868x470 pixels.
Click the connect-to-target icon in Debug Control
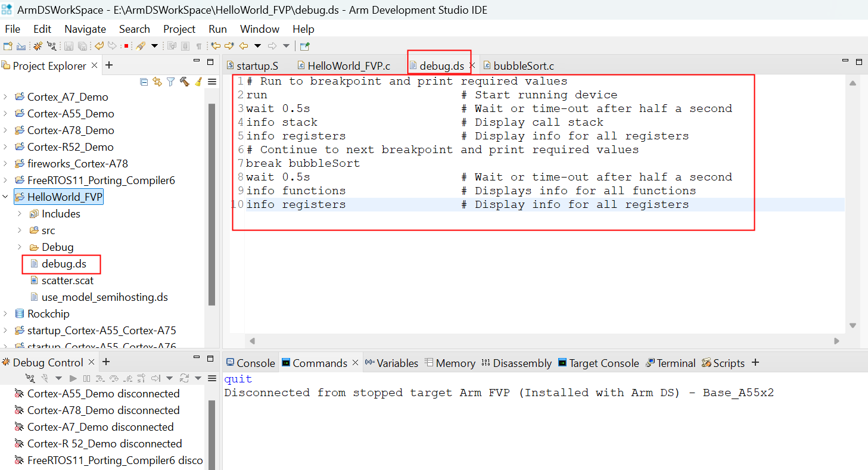[32, 378]
